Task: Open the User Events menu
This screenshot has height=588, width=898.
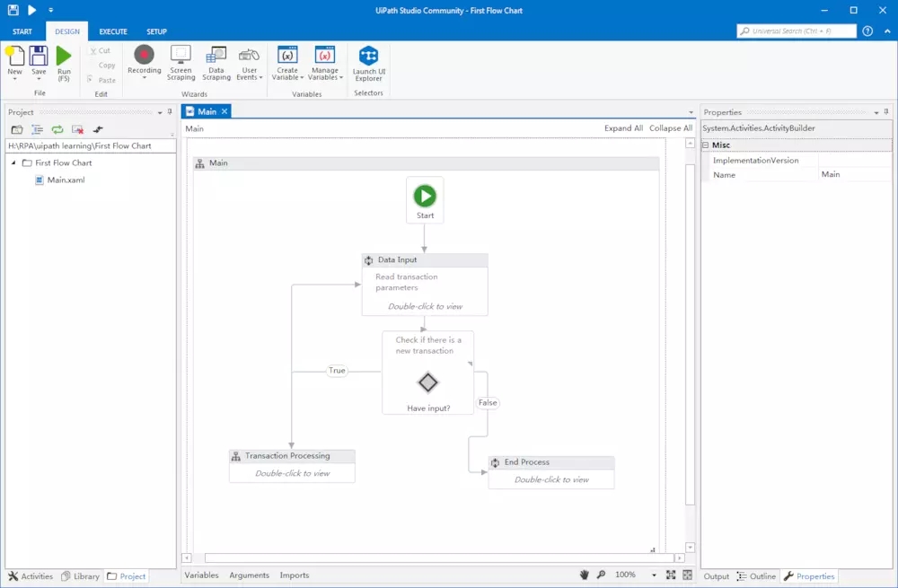Action: [249, 63]
